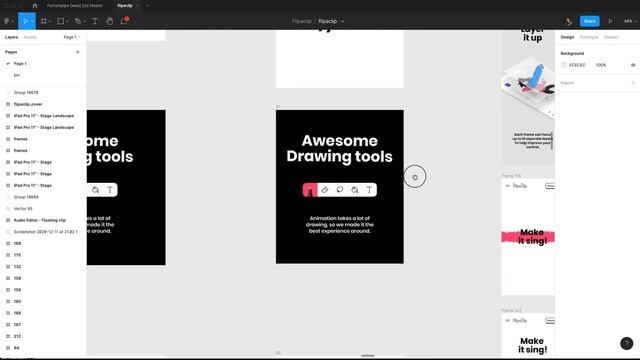
Task: Open the Frame tool dropdown arrow
Action: [x=49, y=21]
